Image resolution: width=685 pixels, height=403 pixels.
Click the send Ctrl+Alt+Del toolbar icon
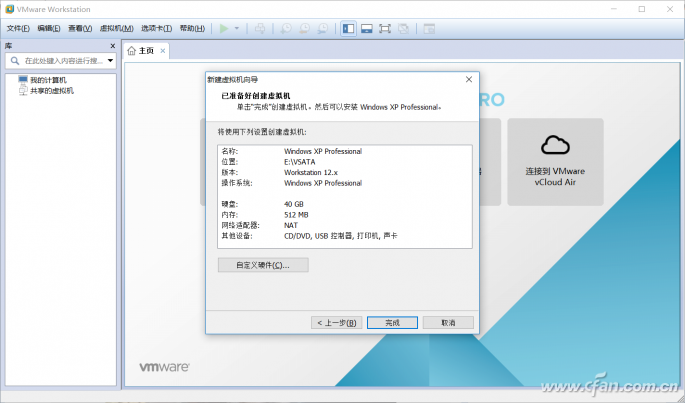point(260,29)
